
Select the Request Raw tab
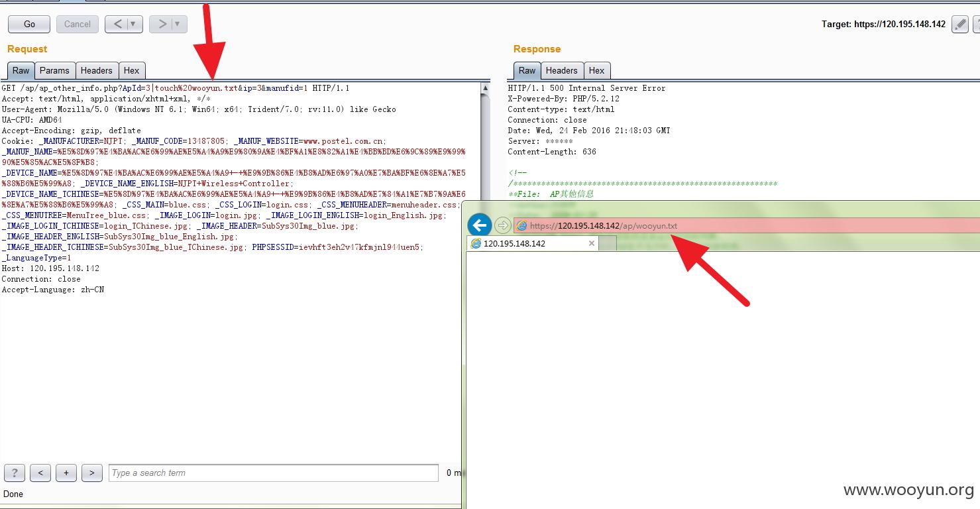(x=21, y=70)
